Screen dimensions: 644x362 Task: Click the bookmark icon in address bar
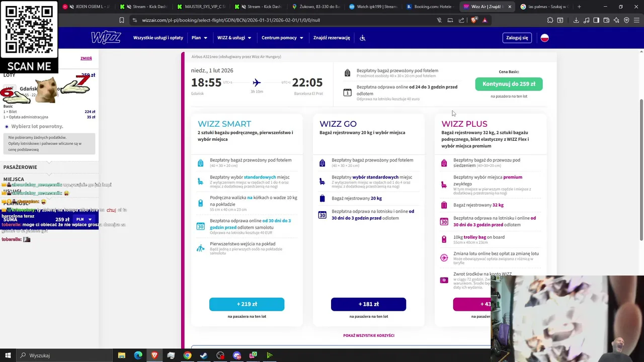(122, 20)
